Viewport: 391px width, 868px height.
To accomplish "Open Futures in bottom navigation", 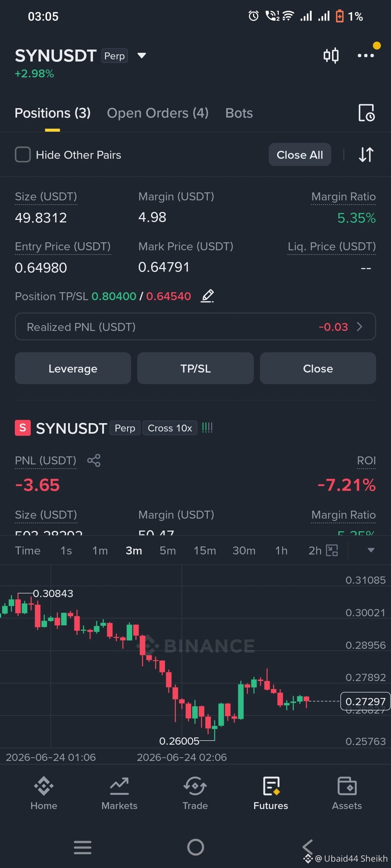I will point(271,793).
